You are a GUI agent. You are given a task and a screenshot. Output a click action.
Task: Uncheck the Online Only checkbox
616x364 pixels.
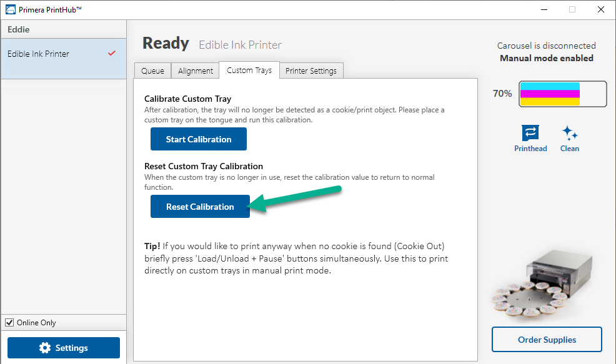coord(9,322)
